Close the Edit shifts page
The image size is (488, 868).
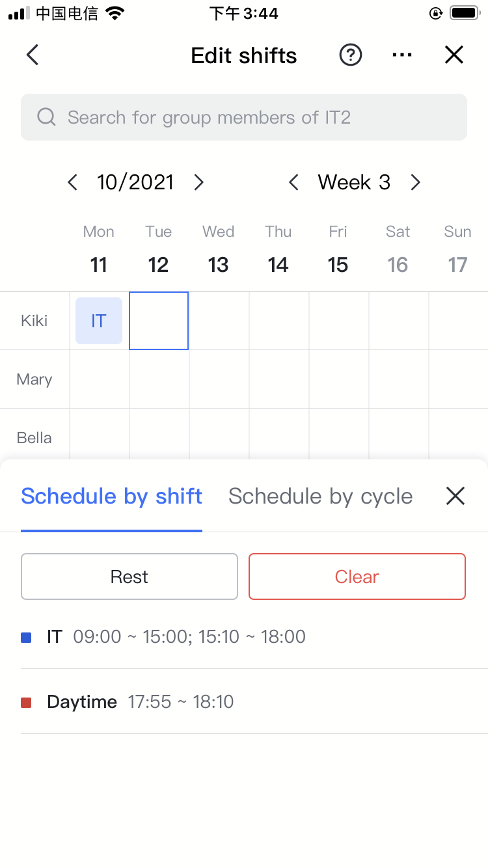(454, 55)
